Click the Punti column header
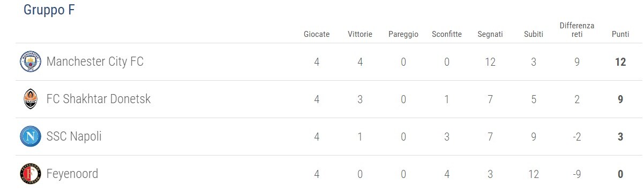644x194 pixels. [620, 34]
